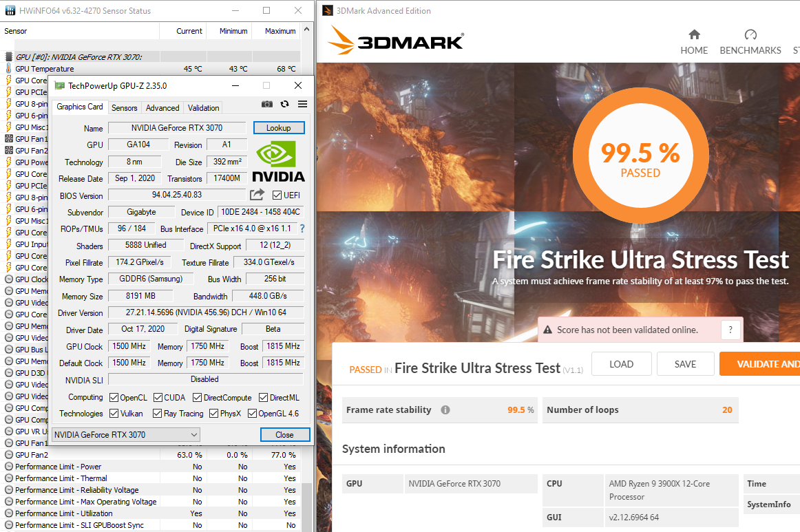
Task: Click the Memory Type GDDR6 (Samsung) field
Action: [x=151, y=279]
